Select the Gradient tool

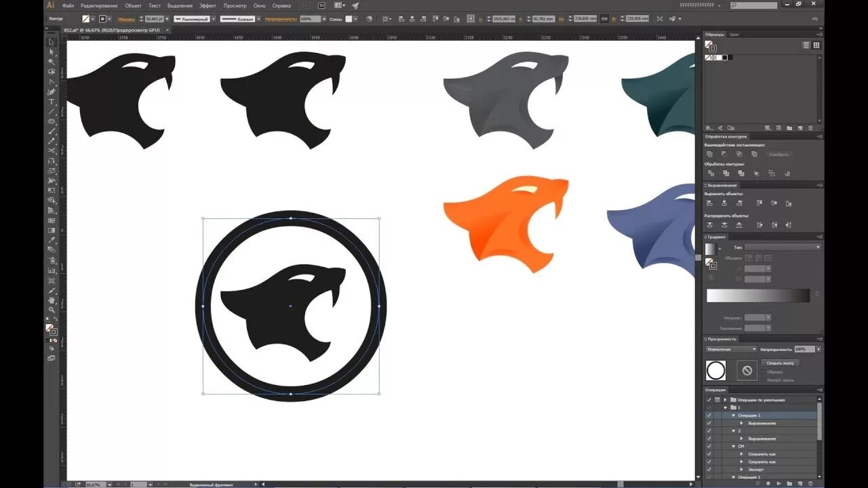pos(52,230)
